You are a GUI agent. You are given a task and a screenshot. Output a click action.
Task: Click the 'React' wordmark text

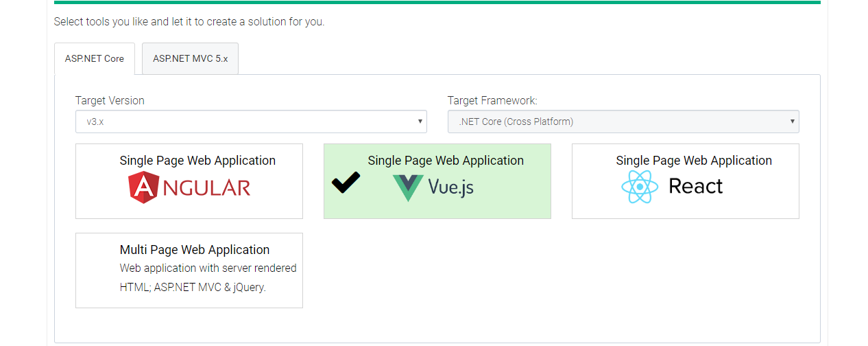coord(695,187)
